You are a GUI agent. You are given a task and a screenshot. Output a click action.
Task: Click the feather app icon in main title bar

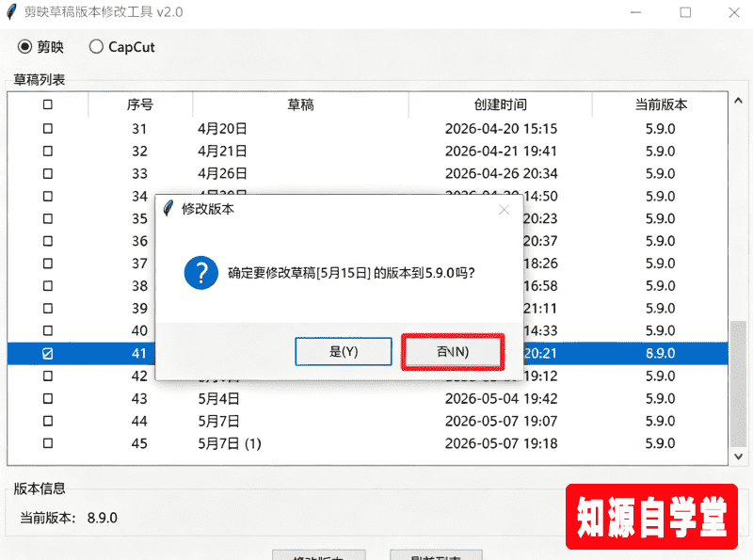(11, 11)
